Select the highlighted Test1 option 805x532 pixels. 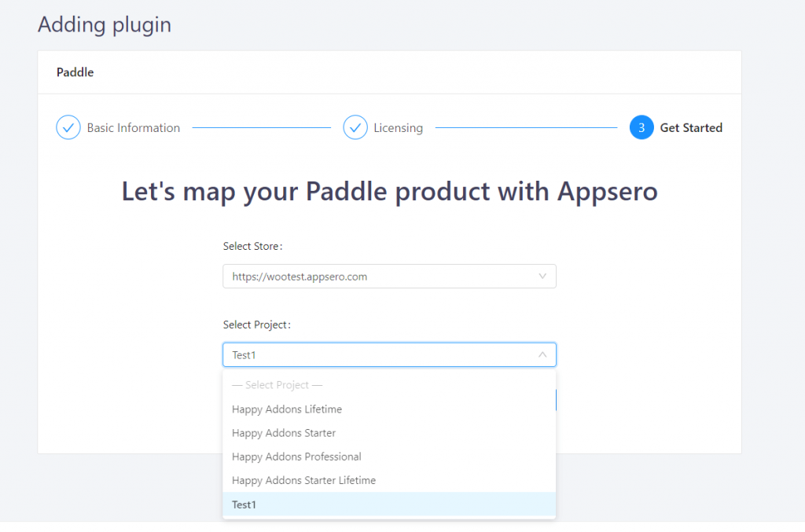point(389,504)
